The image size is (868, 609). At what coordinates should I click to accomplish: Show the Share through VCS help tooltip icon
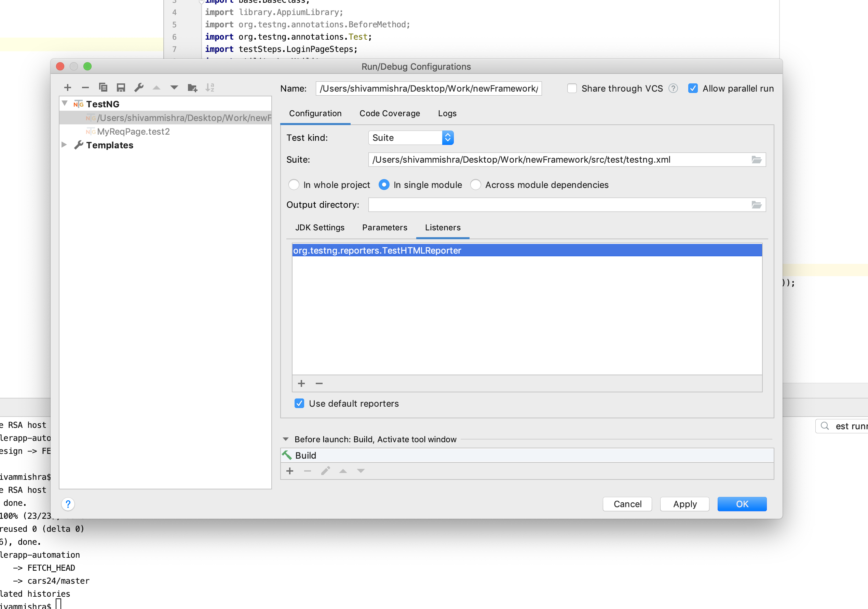[673, 89]
